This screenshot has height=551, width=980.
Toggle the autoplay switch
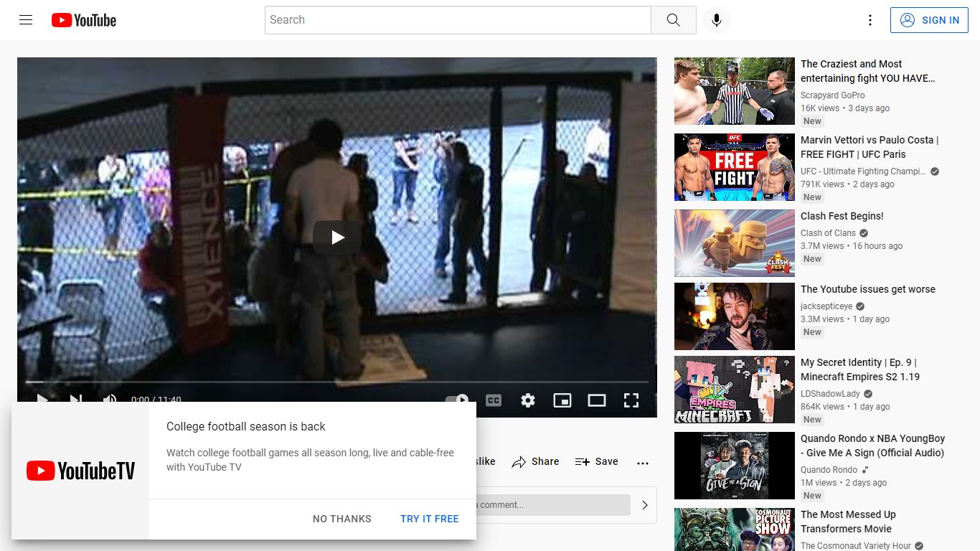(x=457, y=400)
